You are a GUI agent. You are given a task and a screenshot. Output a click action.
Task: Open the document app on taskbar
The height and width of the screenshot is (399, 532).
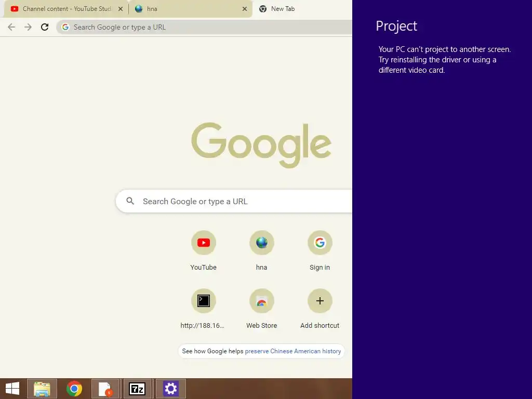pos(105,389)
